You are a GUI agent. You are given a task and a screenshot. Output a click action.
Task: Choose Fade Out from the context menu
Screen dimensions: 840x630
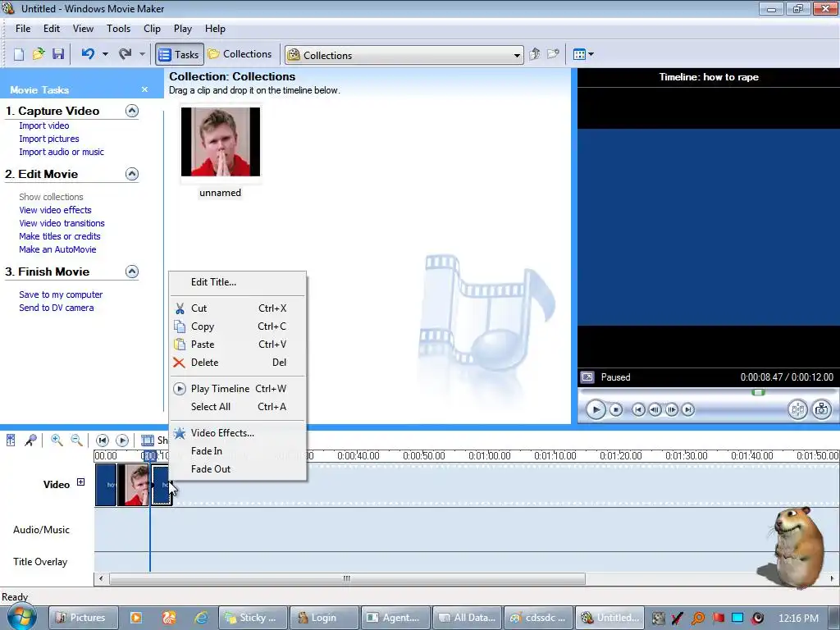237,468
